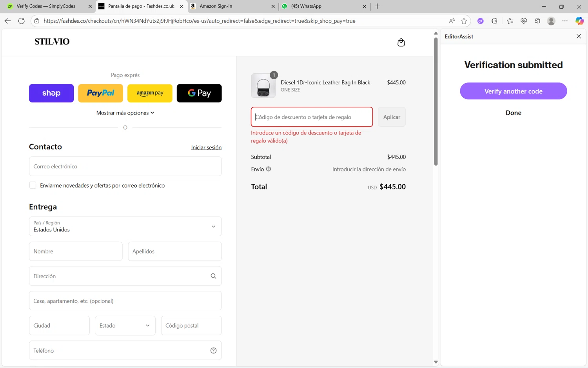Go back with the browser back arrow
This screenshot has width=588, height=368.
point(7,21)
